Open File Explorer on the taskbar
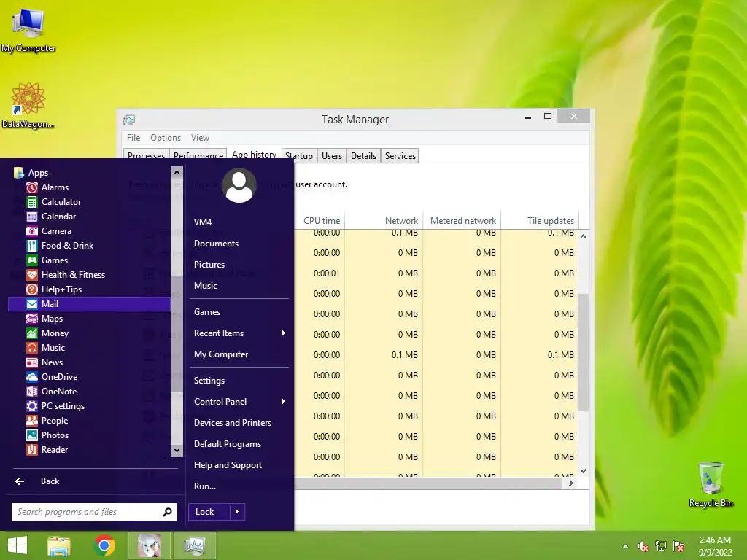 pos(58,545)
